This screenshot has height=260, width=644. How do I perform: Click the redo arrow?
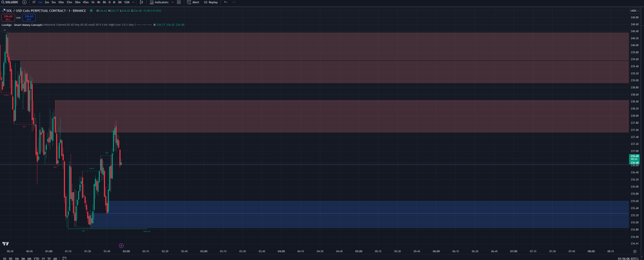pyautogui.click(x=233, y=2)
